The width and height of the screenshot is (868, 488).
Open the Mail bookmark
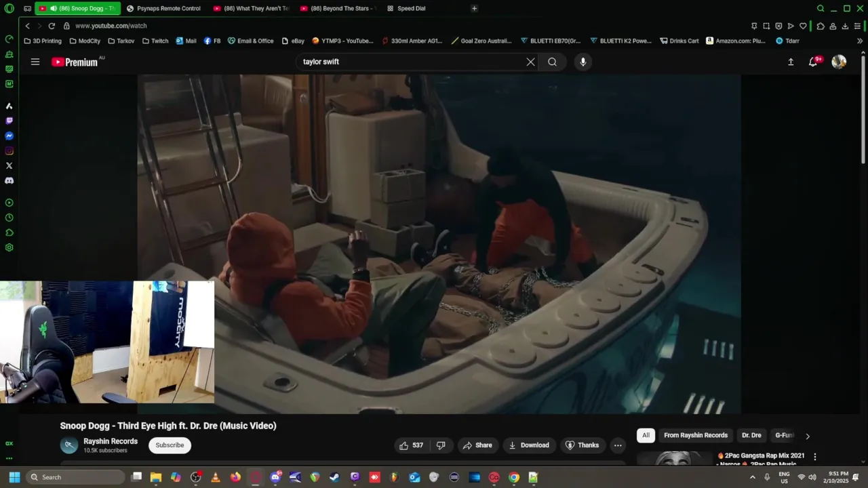[x=186, y=41]
